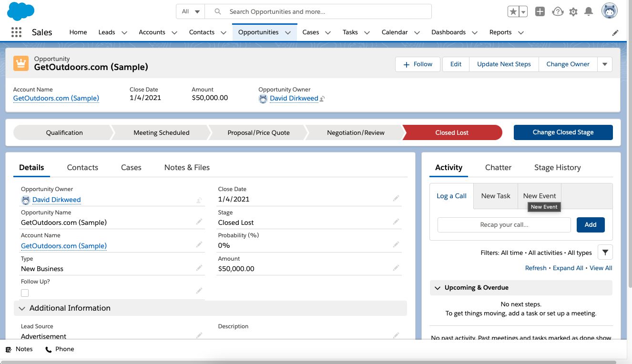The height and width of the screenshot is (364, 632).
Task: Click the Salesforce cloud logo
Action: pos(21,11)
